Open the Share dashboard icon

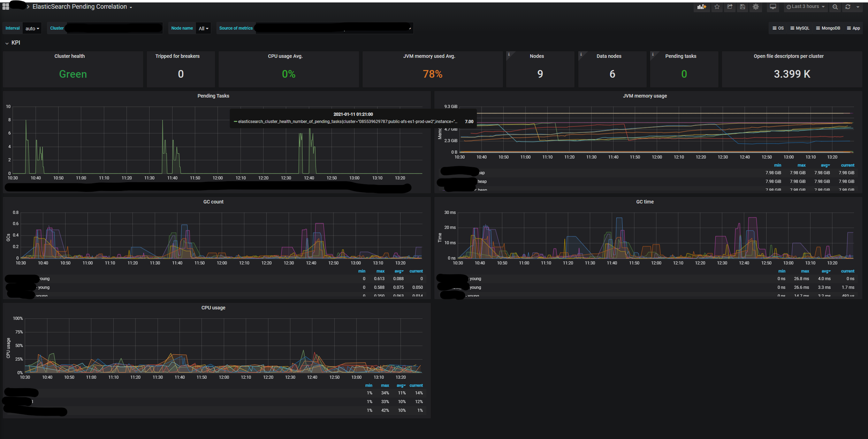[x=730, y=7]
